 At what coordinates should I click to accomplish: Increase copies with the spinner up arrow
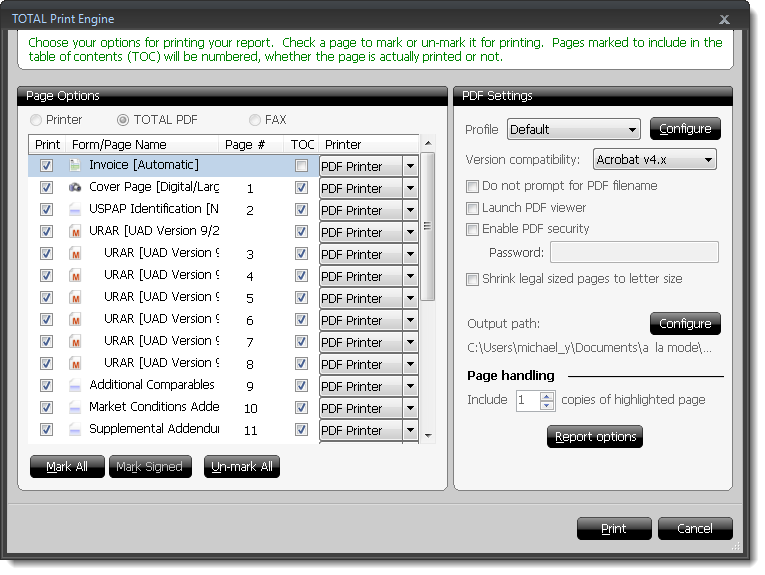pos(546,395)
